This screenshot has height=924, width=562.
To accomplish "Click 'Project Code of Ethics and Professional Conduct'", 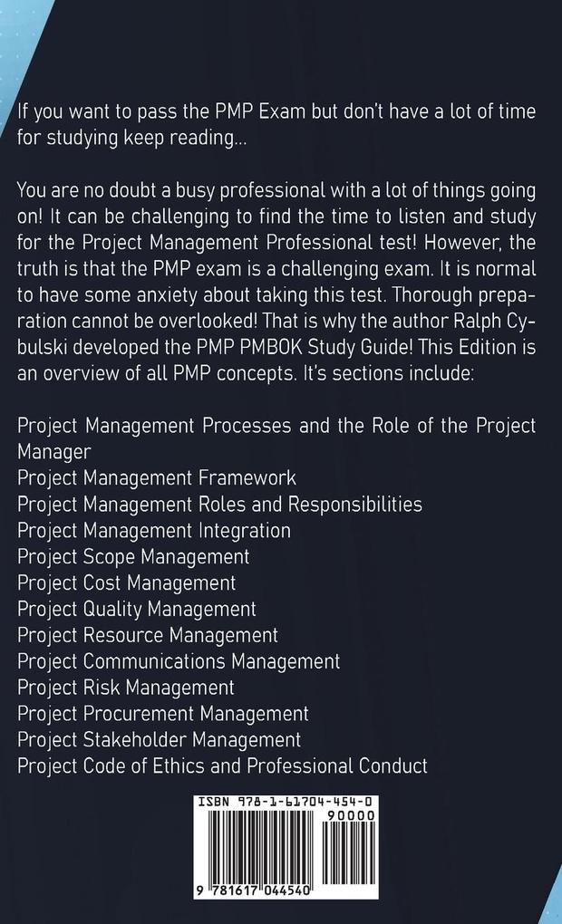I will [222, 765].
